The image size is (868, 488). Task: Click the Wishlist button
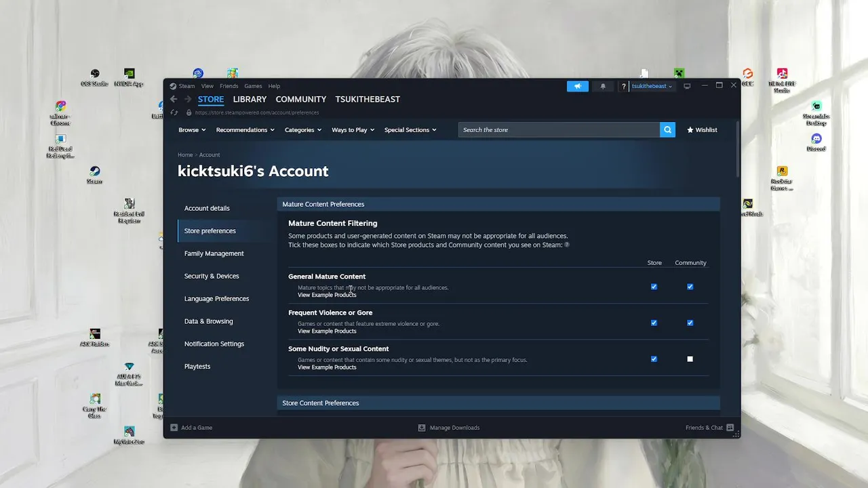pyautogui.click(x=702, y=129)
